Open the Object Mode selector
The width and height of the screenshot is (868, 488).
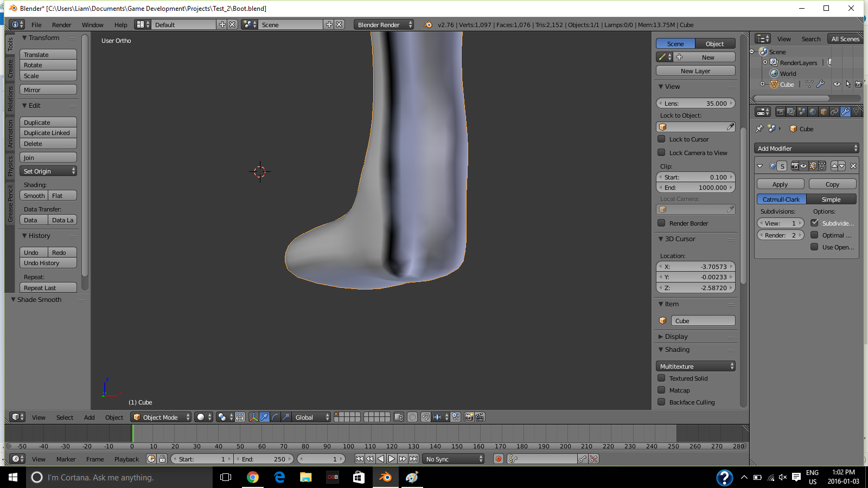161,417
